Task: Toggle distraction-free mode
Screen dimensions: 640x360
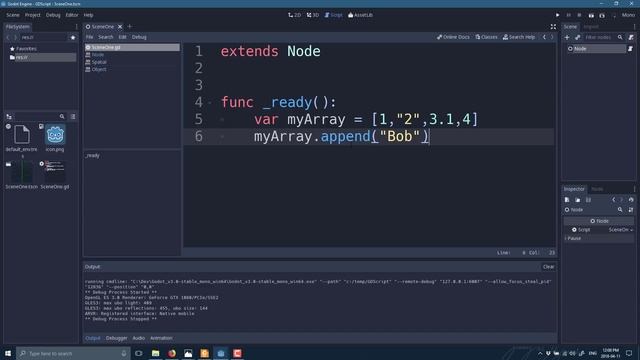Action: (553, 27)
